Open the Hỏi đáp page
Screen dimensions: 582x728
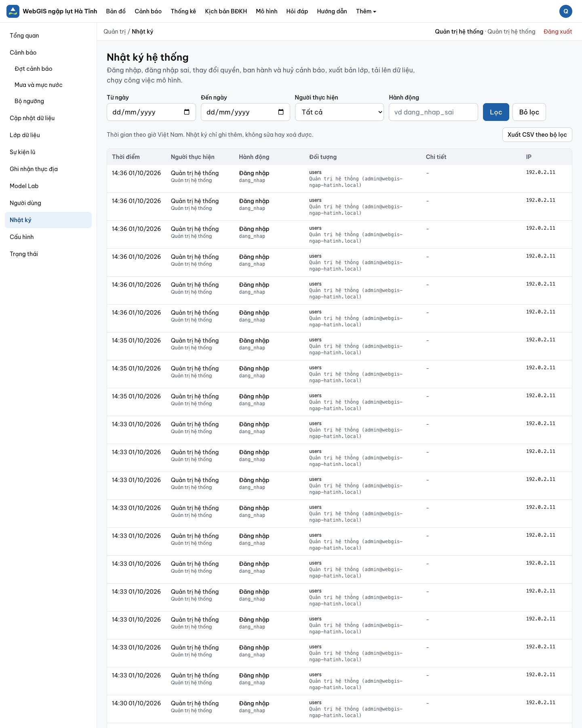point(297,11)
